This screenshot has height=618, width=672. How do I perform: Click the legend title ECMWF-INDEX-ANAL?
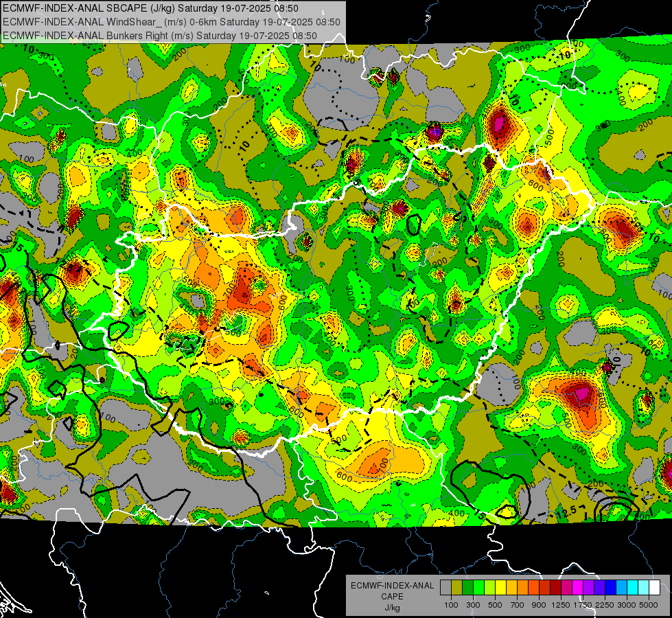(392, 586)
